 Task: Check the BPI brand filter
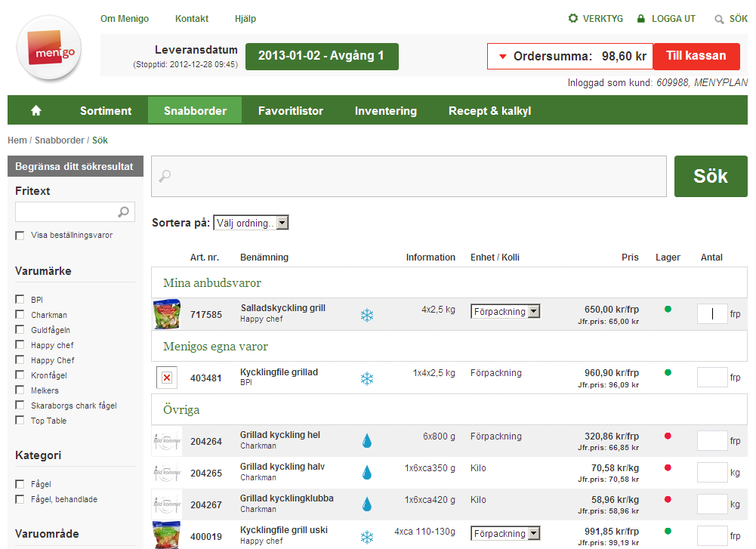20,299
